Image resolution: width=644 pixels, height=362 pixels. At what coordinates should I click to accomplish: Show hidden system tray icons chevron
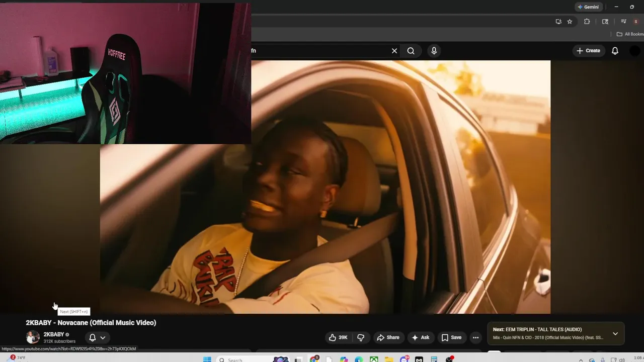[x=581, y=359]
